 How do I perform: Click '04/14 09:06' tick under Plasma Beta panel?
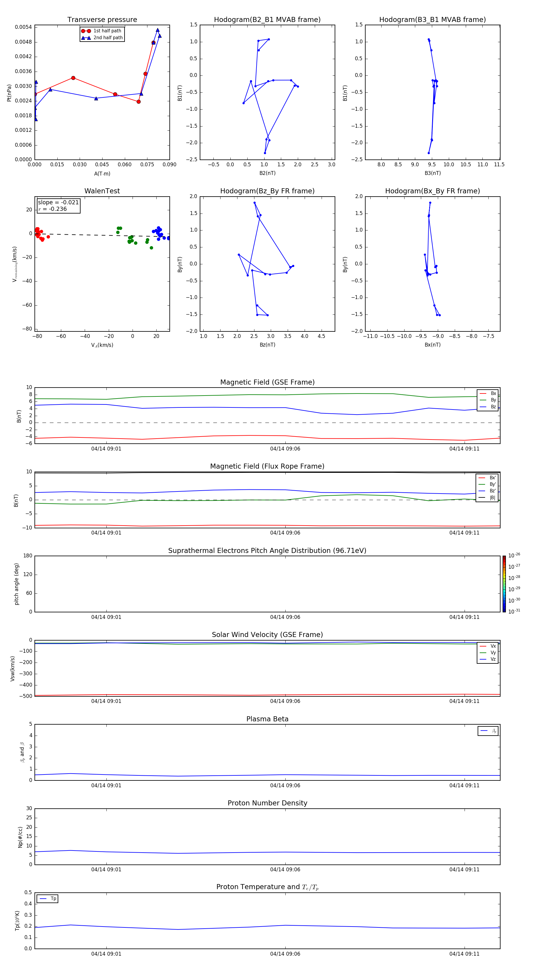click(x=285, y=785)
